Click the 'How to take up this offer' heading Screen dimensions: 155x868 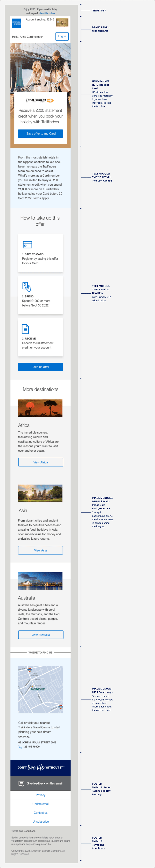coord(40,221)
